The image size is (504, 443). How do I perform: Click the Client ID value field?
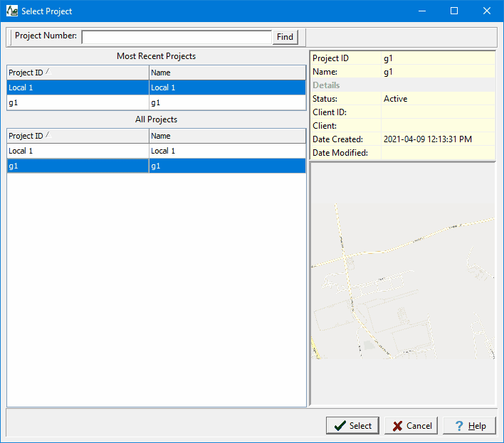[438, 112]
